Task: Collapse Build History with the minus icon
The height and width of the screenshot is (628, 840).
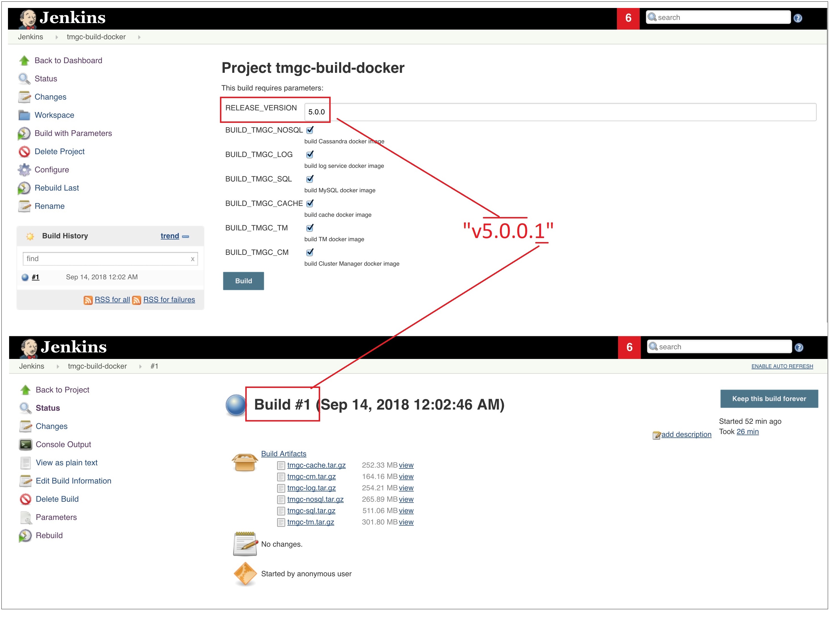Action: point(186,236)
